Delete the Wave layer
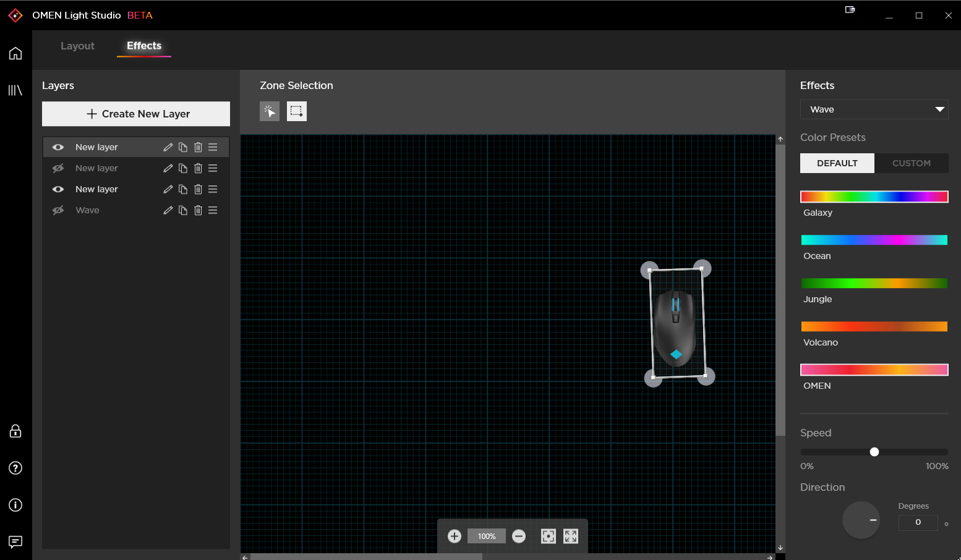This screenshot has width=961, height=560. (198, 210)
